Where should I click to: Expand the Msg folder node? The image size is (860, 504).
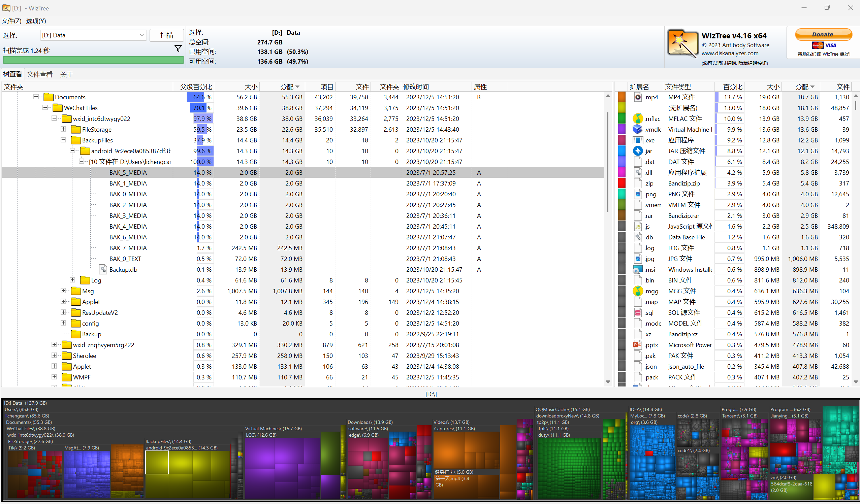(63, 291)
